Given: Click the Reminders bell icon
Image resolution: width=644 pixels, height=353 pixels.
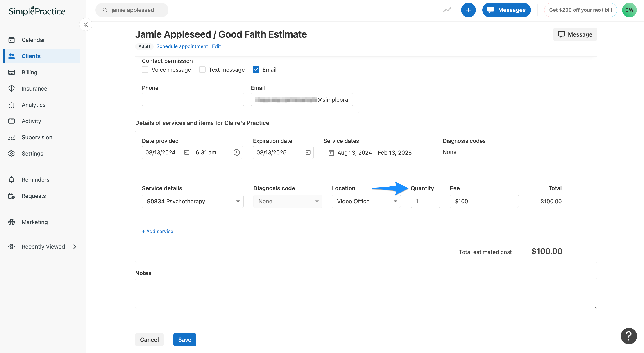Looking at the screenshot, I should (11, 180).
